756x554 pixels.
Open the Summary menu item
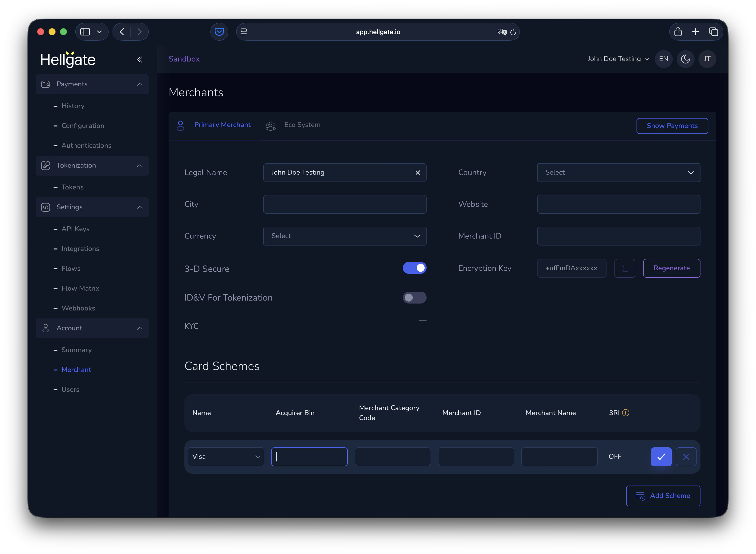pyautogui.click(x=76, y=350)
